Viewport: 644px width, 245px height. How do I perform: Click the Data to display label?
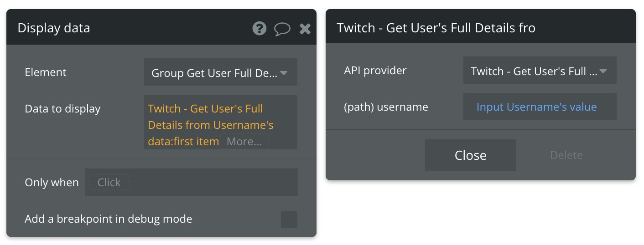pyautogui.click(x=62, y=109)
